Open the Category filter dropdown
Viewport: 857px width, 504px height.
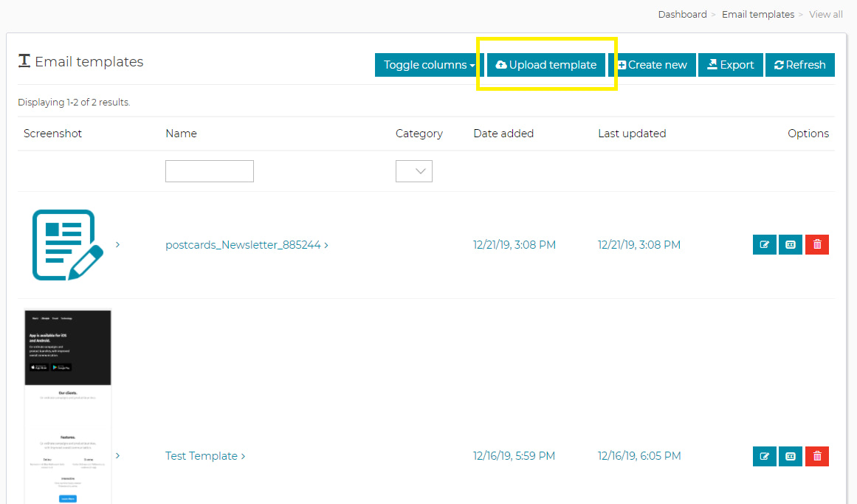414,171
